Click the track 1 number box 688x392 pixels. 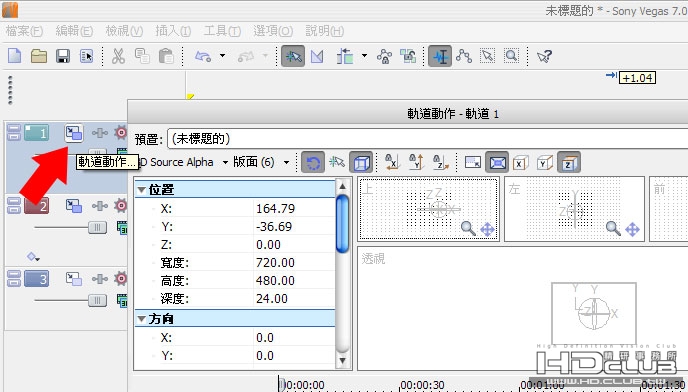point(36,133)
